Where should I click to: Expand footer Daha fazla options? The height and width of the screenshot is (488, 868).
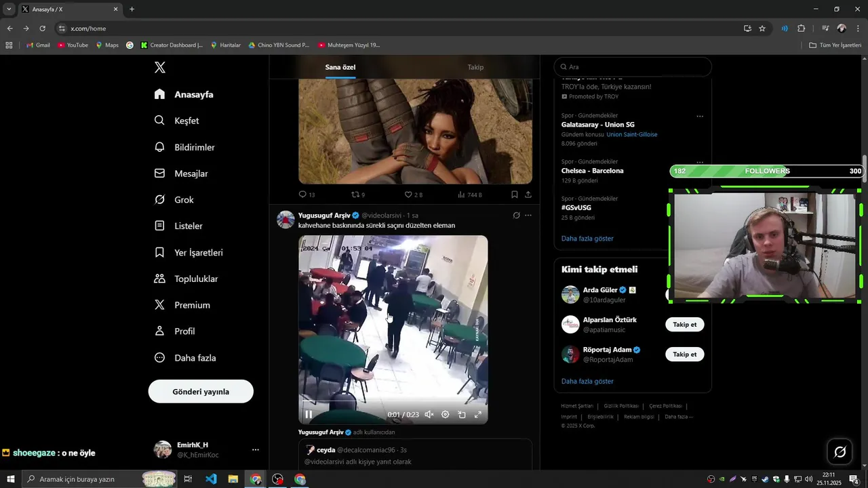tap(679, 417)
